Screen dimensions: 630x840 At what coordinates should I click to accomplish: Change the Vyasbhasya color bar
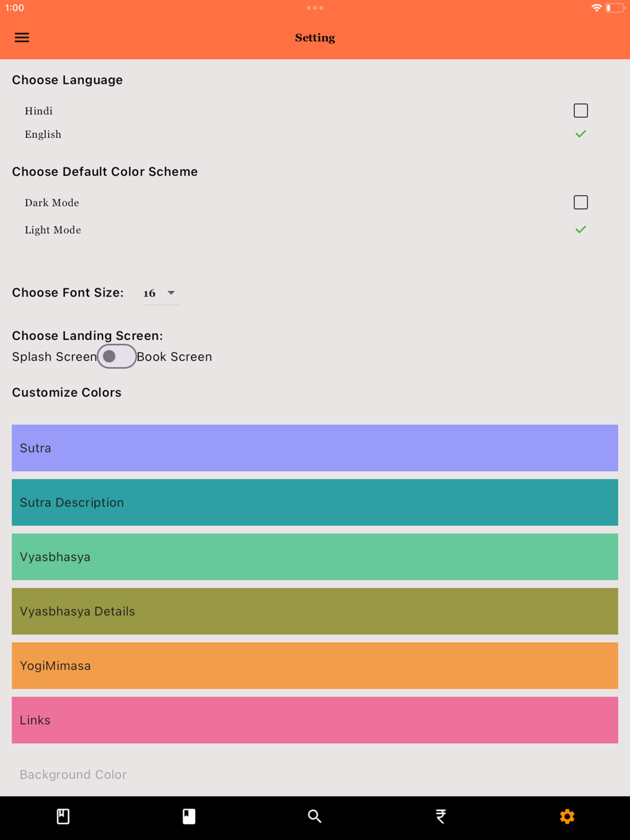315,557
